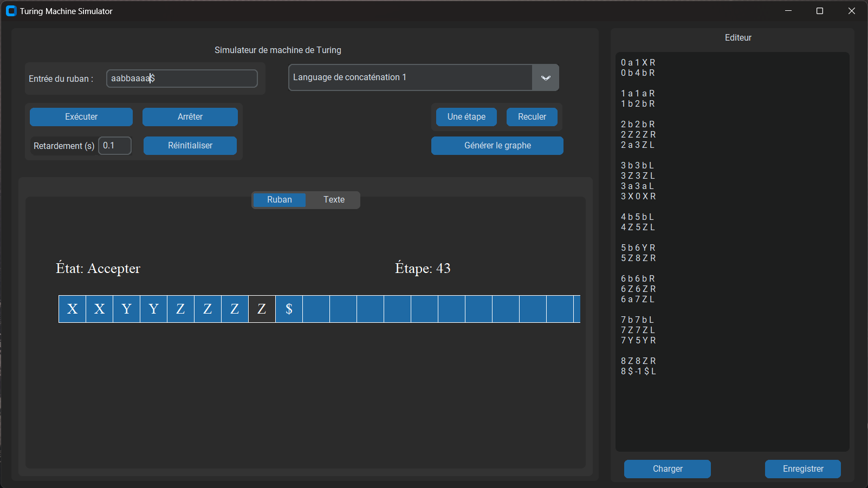Click the highlighted Z tape cell
Screen dimensions: 868x488
pos(262,309)
